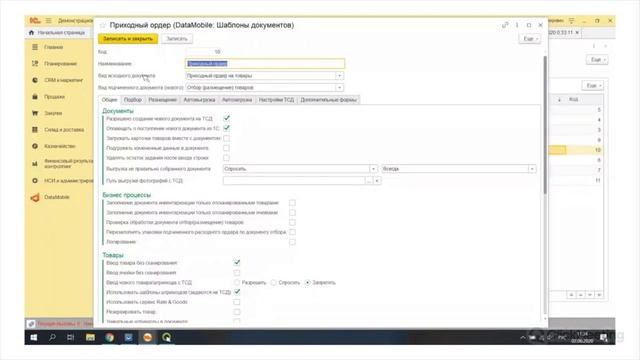The width and height of the screenshot is (640, 360).
Task: Toggle Оповещать о поступлении нового документа checkbox
Action: [x=227, y=128]
